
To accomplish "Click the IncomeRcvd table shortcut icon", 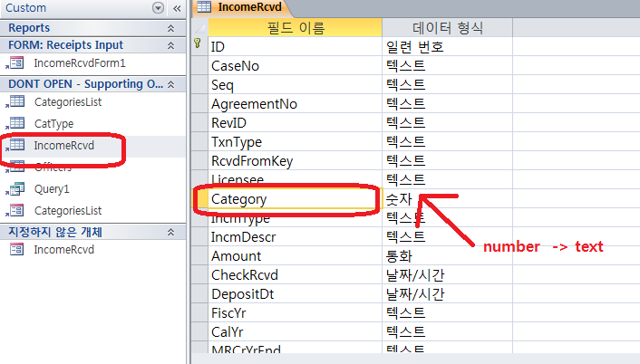I will [x=15, y=145].
